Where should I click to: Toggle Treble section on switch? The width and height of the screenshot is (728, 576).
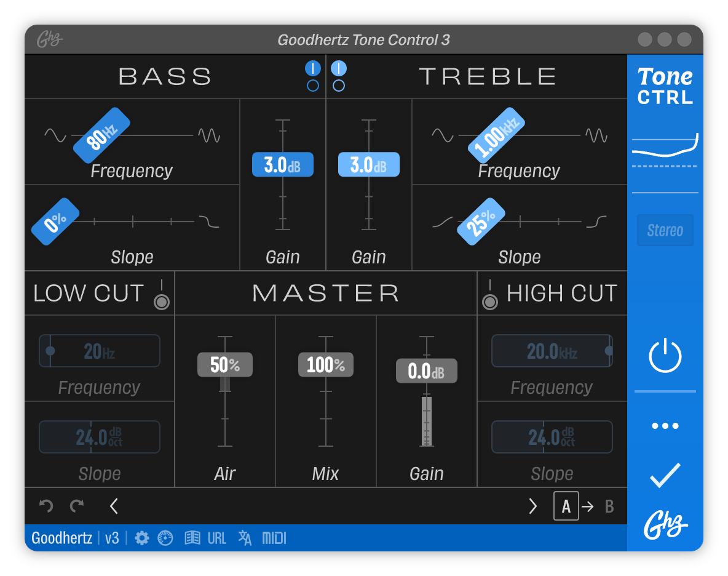point(338,68)
